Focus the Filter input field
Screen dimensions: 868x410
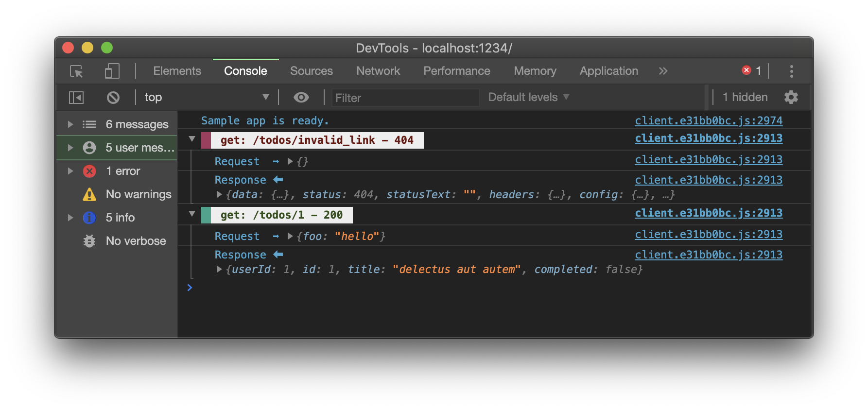(406, 98)
